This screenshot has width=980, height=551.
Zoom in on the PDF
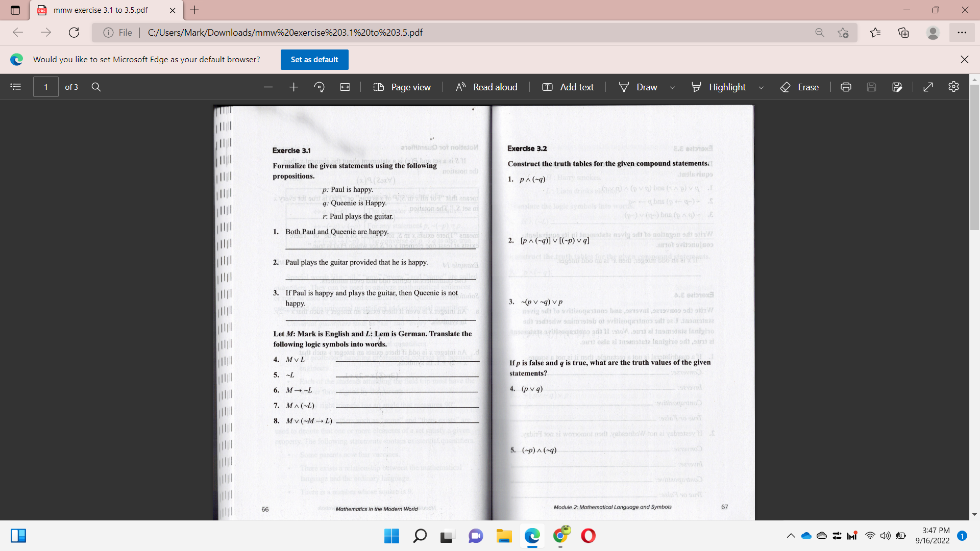[293, 87]
